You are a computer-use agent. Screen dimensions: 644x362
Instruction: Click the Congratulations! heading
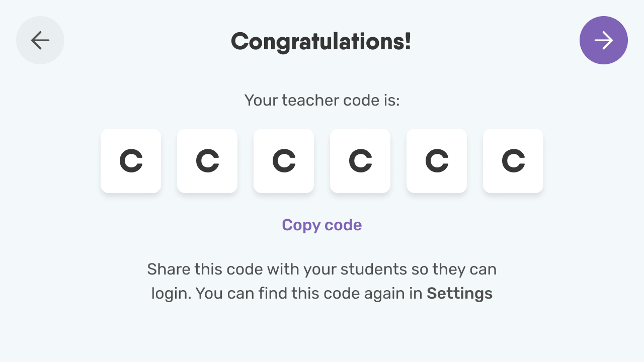pos(321,41)
